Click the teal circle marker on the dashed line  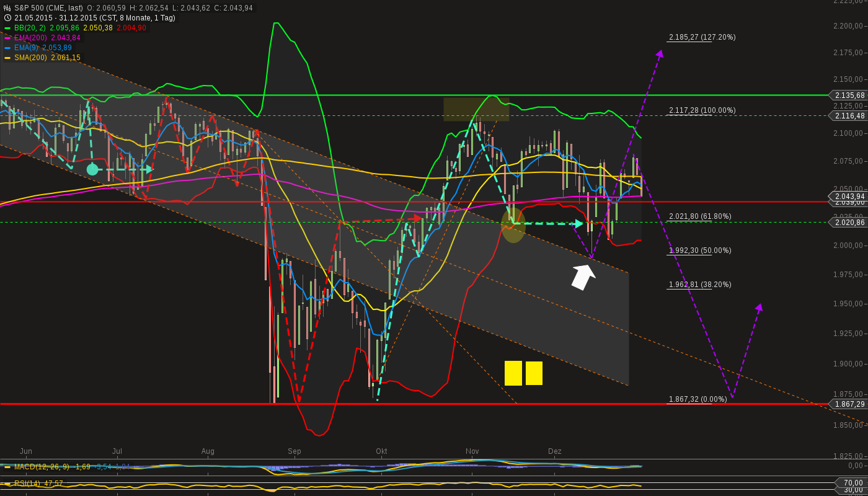point(92,169)
